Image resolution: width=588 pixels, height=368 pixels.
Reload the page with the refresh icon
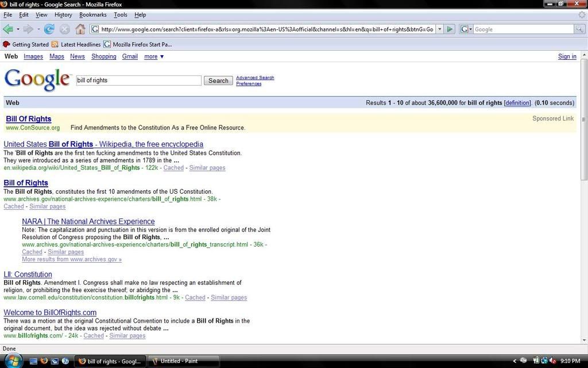(49, 29)
